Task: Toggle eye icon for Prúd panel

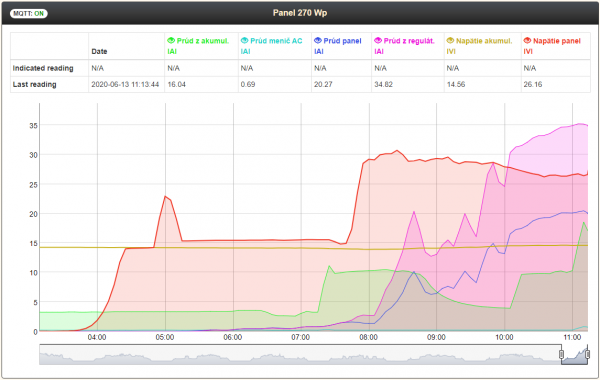Action: point(318,41)
